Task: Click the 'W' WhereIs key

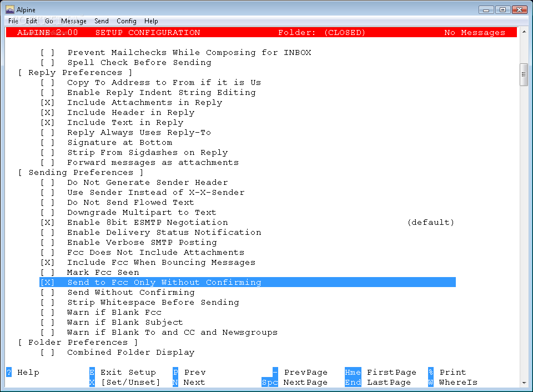Action: 431,382
